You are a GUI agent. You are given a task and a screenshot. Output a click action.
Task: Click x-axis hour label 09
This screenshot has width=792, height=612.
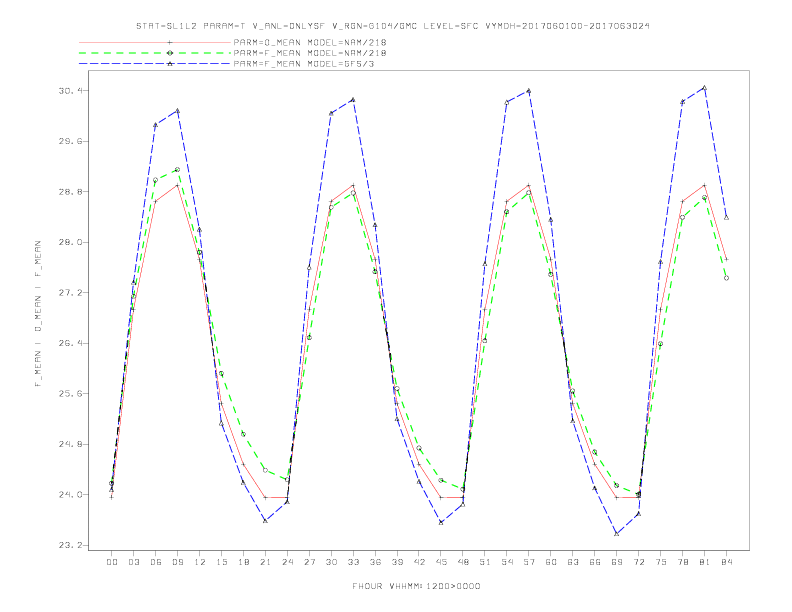click(177, 562)
